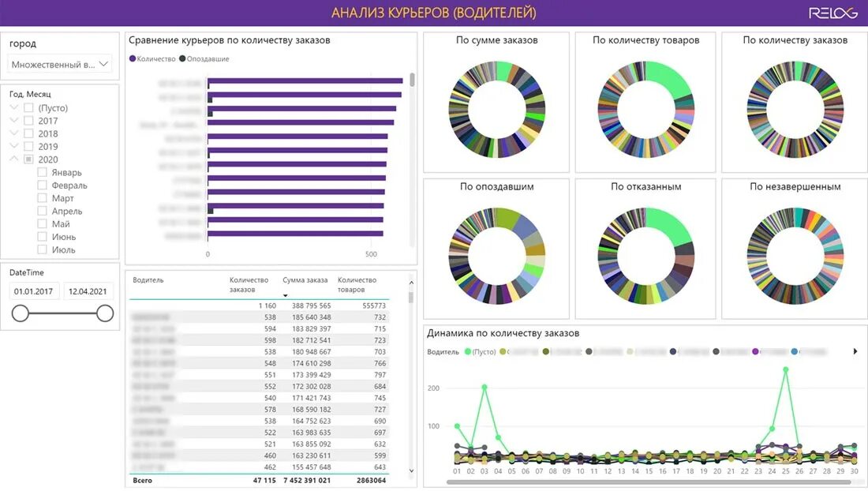Click the topmost purple bar in chart
This screenshot has height=491, width=868.
[305, 81]
